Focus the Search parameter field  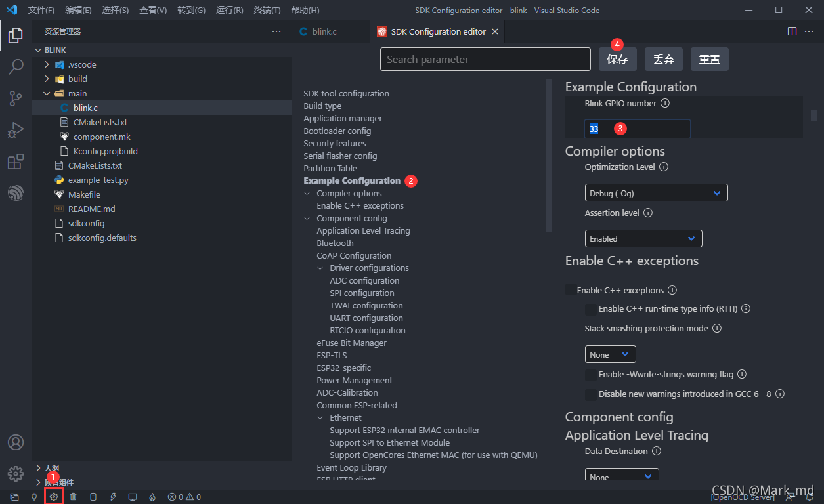coord(485,59)
